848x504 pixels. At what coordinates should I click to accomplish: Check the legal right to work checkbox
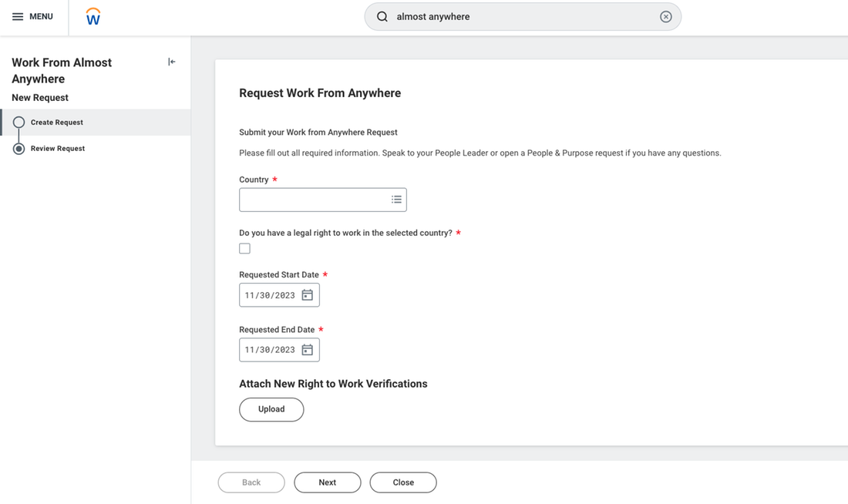(x=244, y=248)
